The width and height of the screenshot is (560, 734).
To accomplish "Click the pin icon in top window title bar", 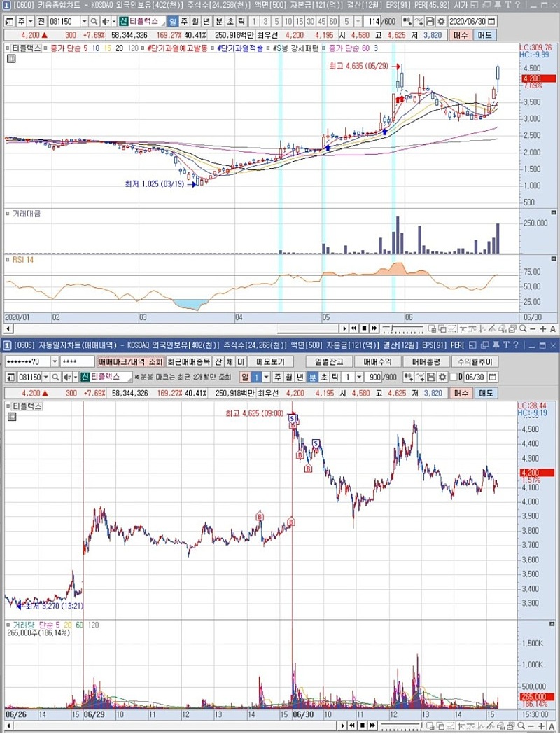I will coord(497,5).
